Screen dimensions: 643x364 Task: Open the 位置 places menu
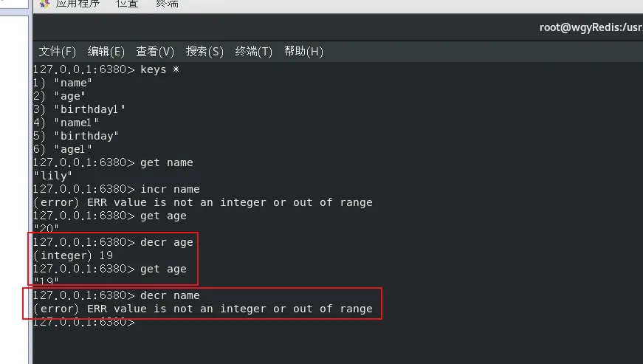127,4
